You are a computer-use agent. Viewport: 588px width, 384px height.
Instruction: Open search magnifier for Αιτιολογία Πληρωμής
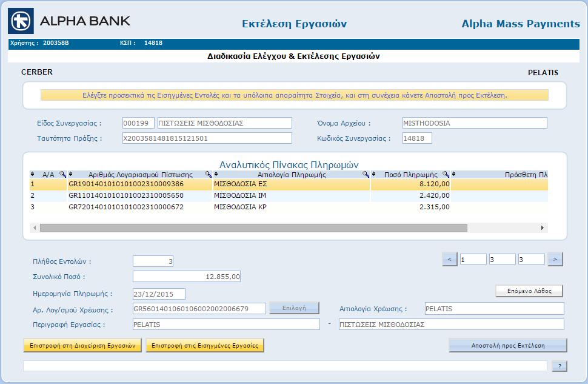click(x=366, y=174)
